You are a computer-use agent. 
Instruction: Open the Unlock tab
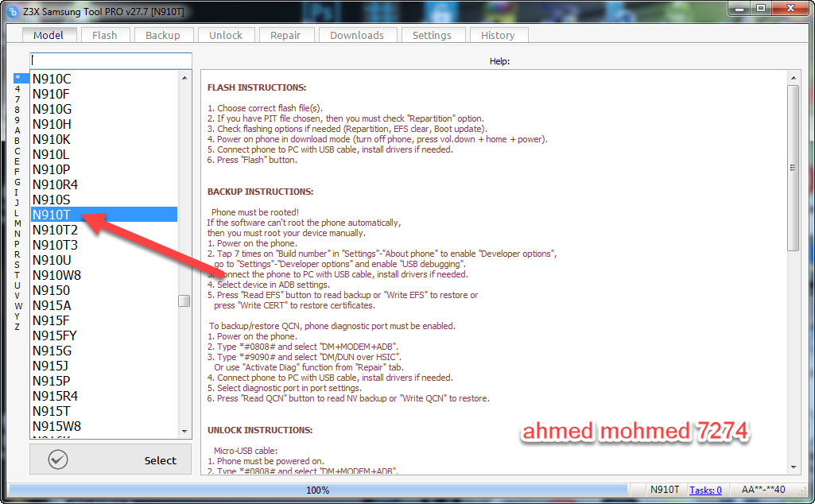(x=226, y=35)
